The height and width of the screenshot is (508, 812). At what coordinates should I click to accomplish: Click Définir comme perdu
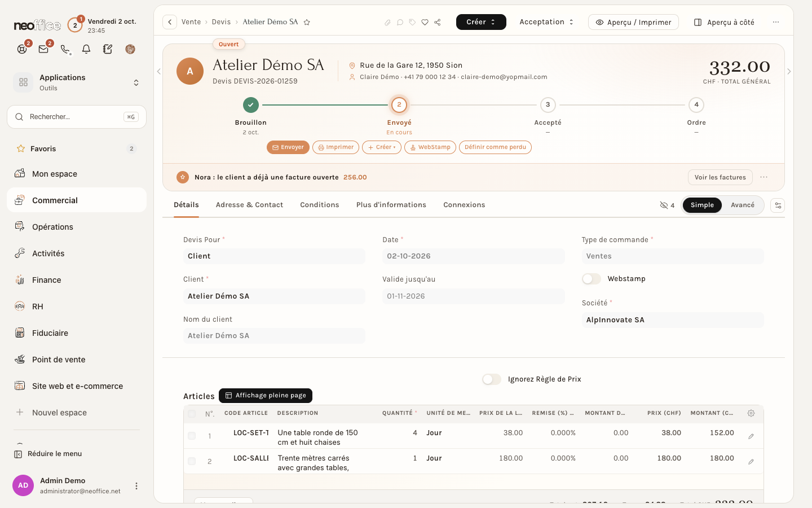(495, 147)
